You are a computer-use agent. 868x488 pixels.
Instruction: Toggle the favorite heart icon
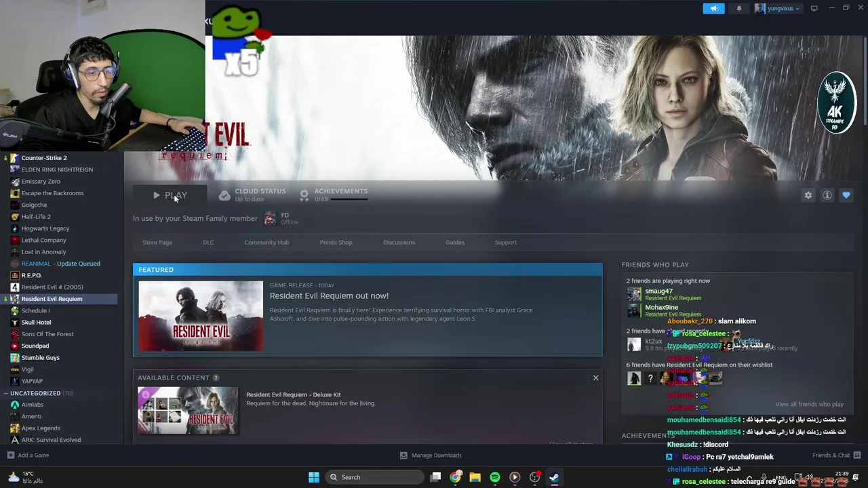[846, 195]
